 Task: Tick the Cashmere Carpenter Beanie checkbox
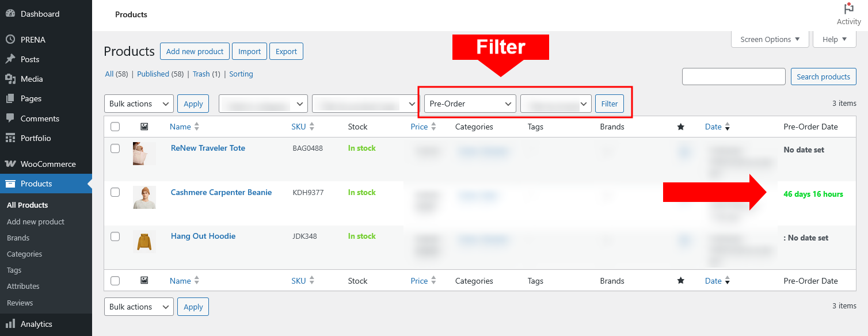tap(115, 192)
